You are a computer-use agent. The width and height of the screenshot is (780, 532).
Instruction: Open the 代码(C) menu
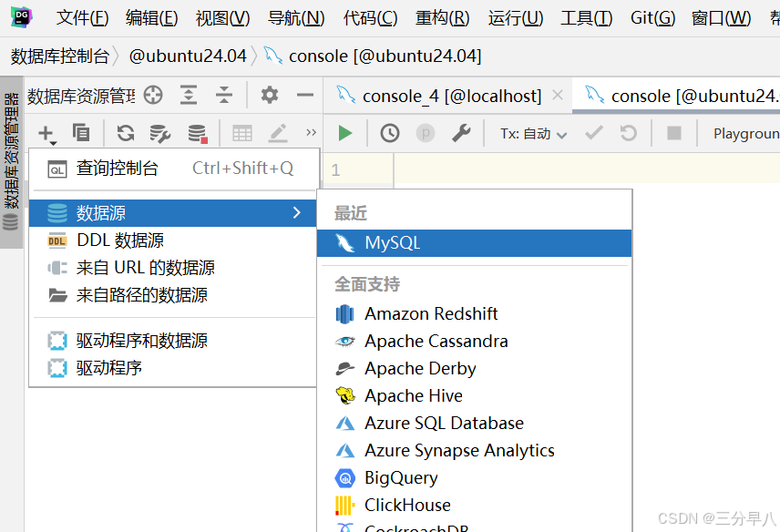coord(370,18)
